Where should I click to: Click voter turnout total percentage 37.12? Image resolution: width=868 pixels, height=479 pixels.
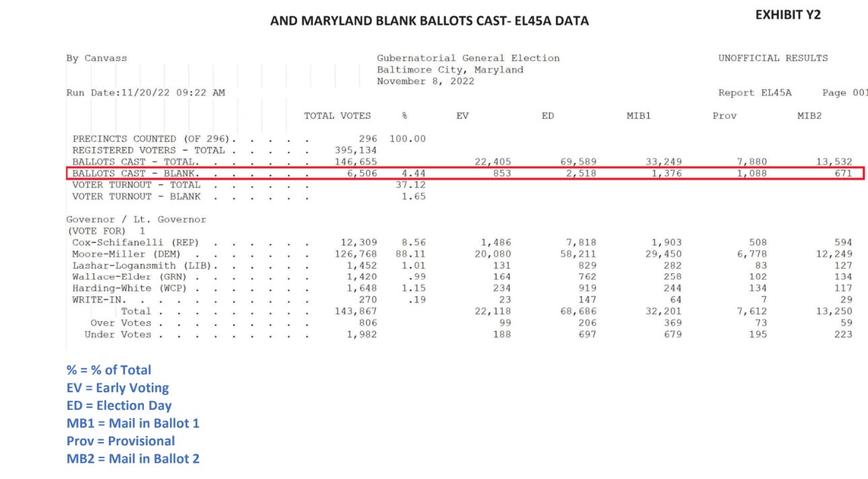(411, 185)
